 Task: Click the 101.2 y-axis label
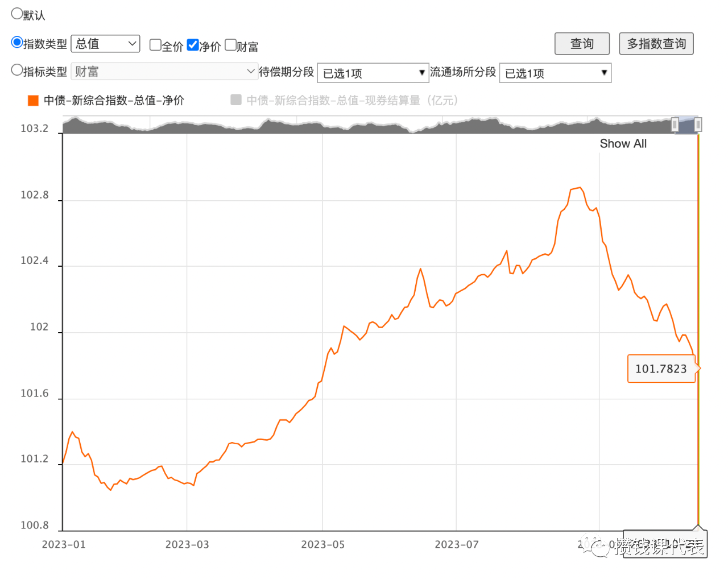tap(35, 459)
